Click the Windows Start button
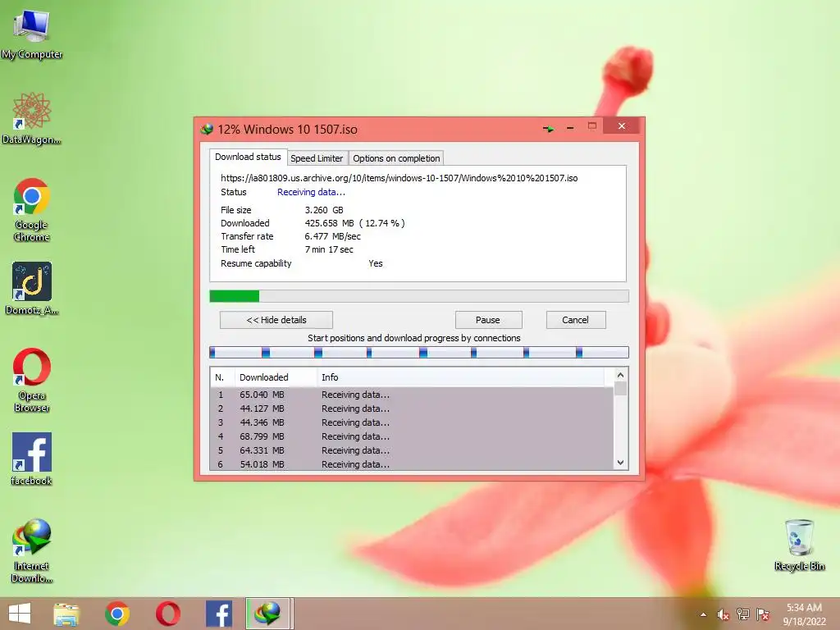840x630 pixels. point(20,614)
